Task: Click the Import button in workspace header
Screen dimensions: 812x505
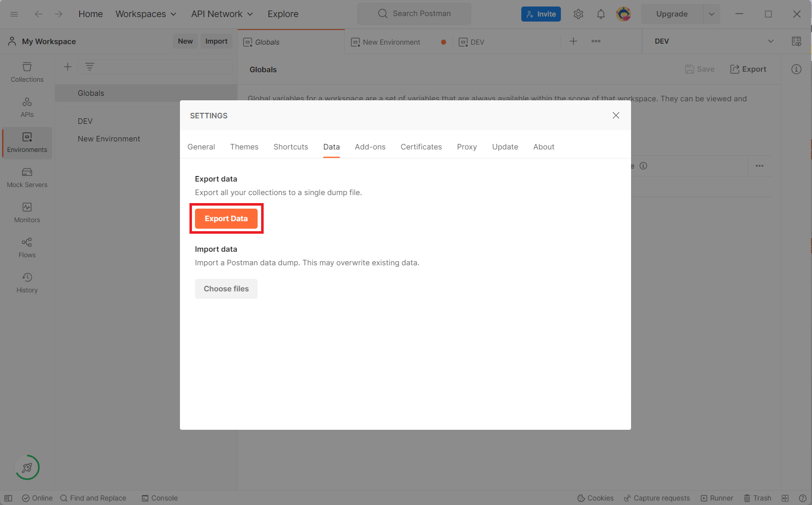Action: coord(217,41)
